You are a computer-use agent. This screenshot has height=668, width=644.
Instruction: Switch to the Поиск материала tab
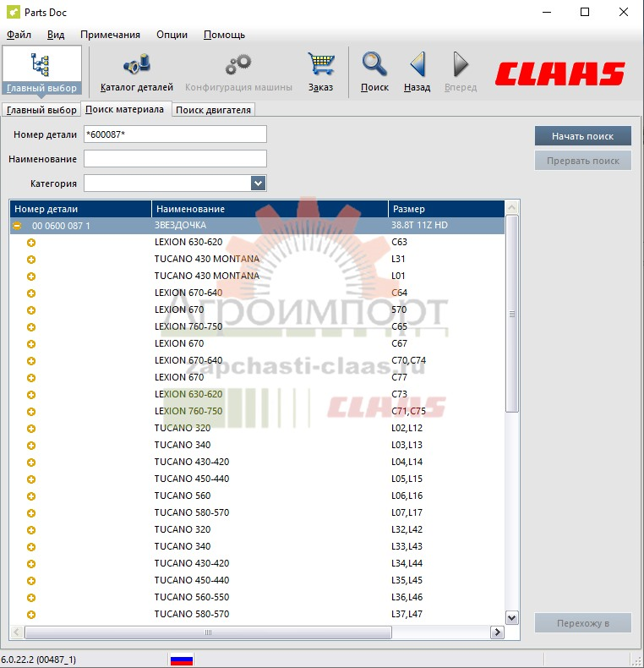125,109
